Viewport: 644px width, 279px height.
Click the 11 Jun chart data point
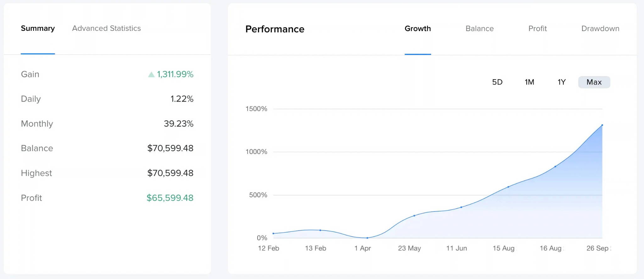(461, 207)
